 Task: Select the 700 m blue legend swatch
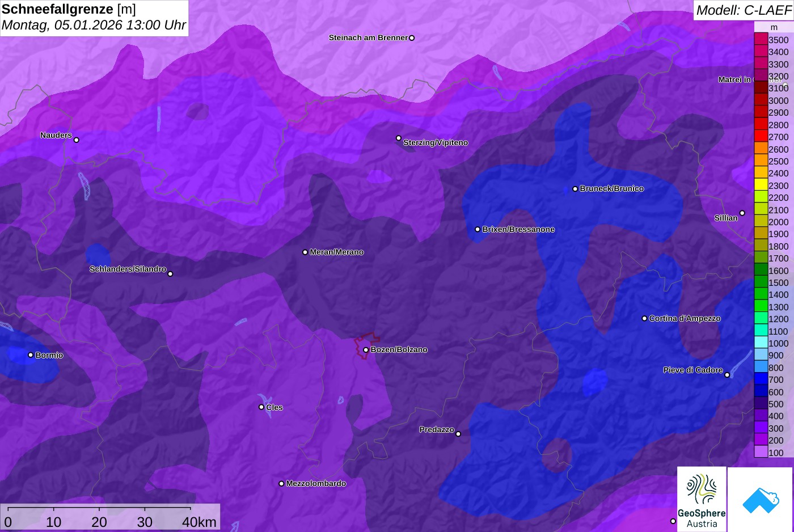pos(761,379)
